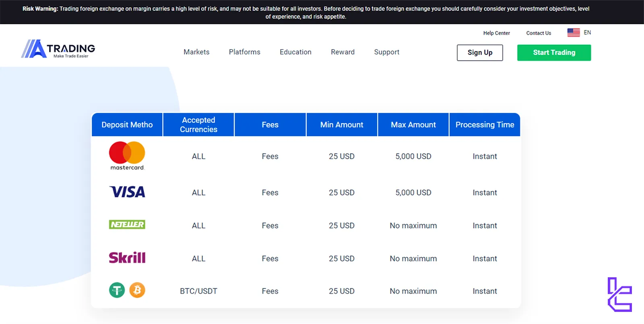Click the Processing Time column header

point(485,125)
